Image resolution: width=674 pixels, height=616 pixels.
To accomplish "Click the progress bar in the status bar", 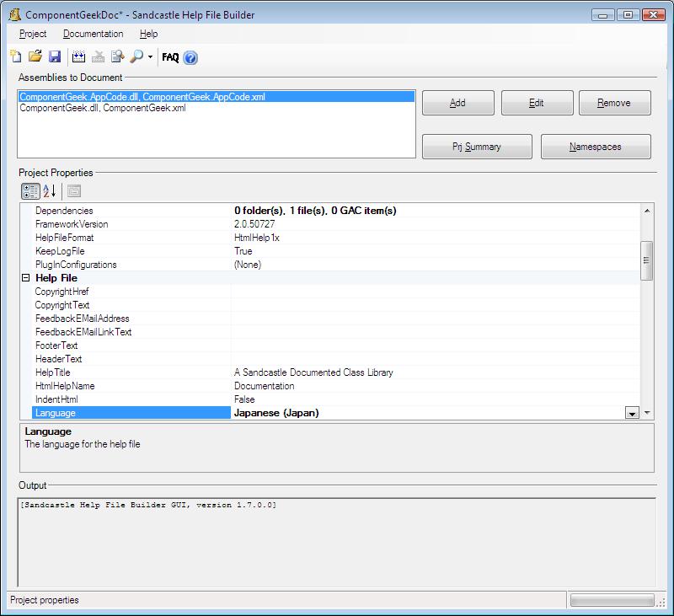I will pos(612,600).
